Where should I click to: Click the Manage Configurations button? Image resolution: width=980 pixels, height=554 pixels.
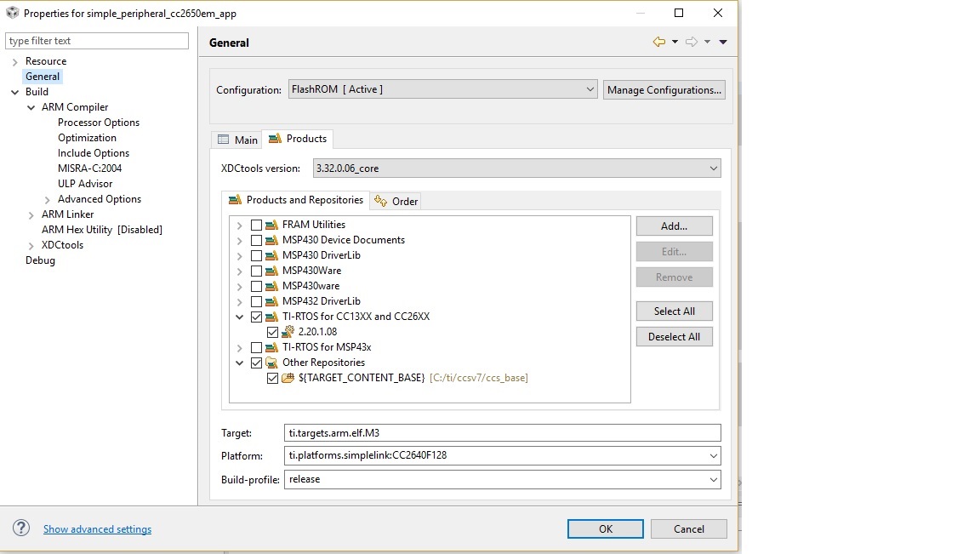[x=664, y=89]
